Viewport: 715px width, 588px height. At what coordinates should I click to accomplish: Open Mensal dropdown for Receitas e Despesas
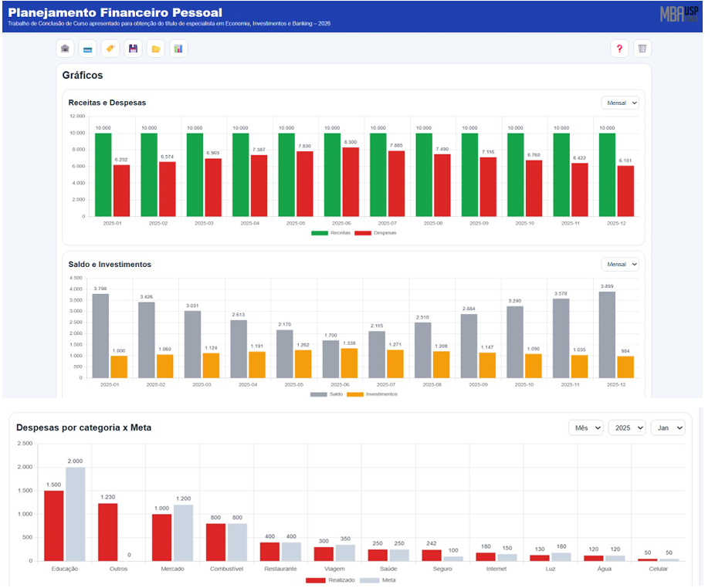coord(620,103)
